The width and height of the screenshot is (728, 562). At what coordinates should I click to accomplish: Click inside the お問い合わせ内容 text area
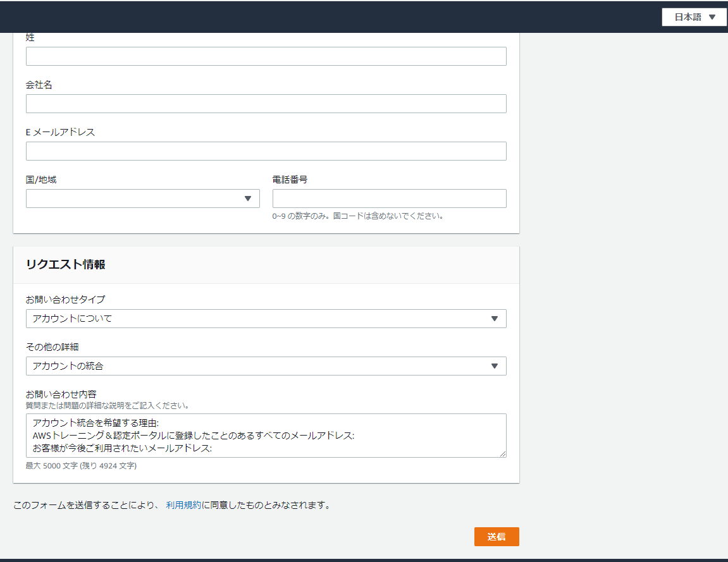(x=266, y=436)
